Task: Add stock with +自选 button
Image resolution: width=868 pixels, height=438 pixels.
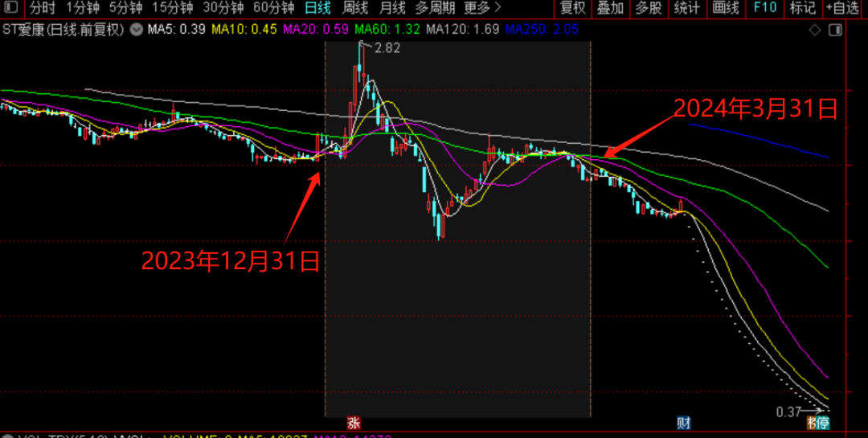Action: 841,9
